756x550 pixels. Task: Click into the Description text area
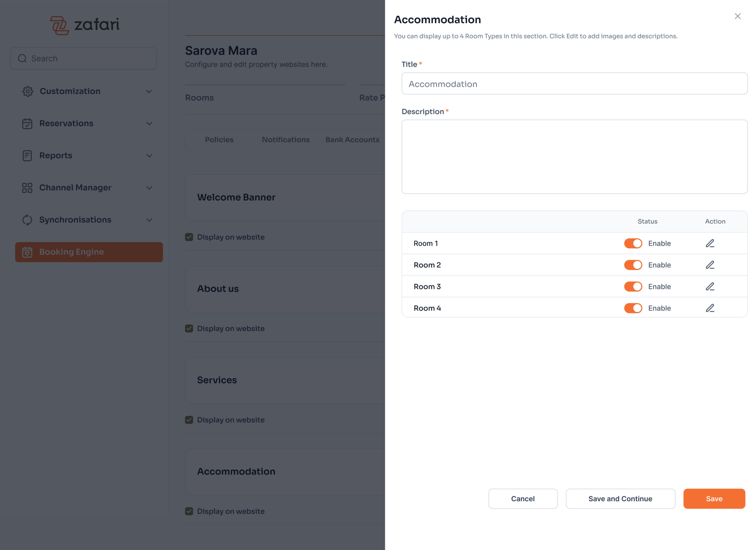coord(574,157)
